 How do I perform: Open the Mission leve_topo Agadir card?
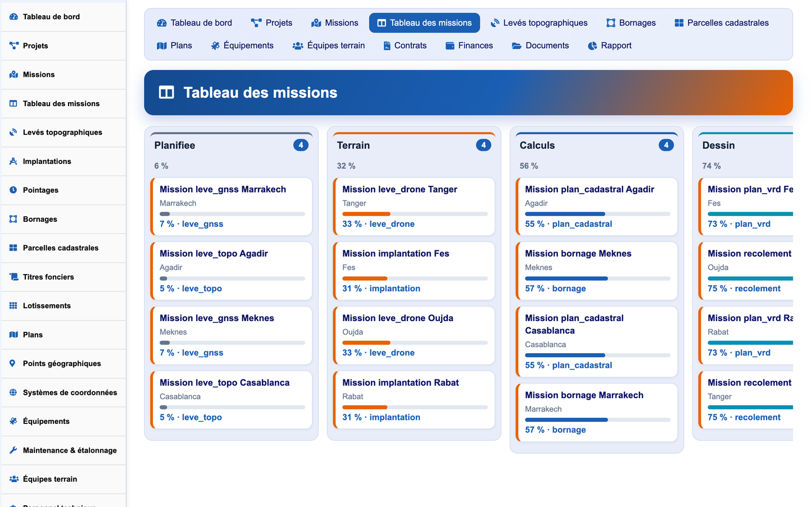pyautogui.click(x=232, y=271)
